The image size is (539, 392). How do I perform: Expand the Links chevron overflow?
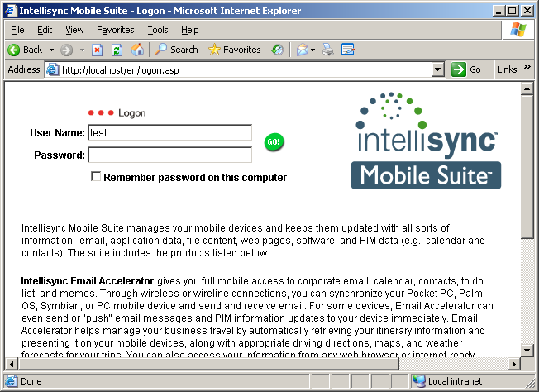click(527, 67)
